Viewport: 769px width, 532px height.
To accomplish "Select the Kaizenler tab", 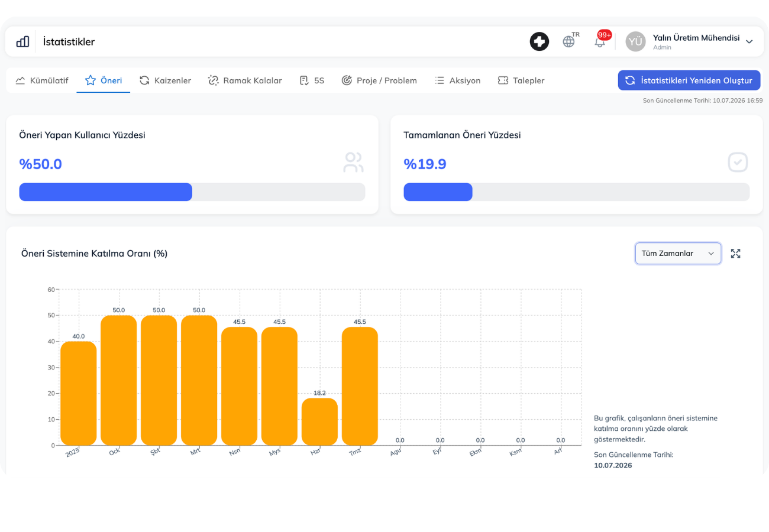I will tap(165, 80).
